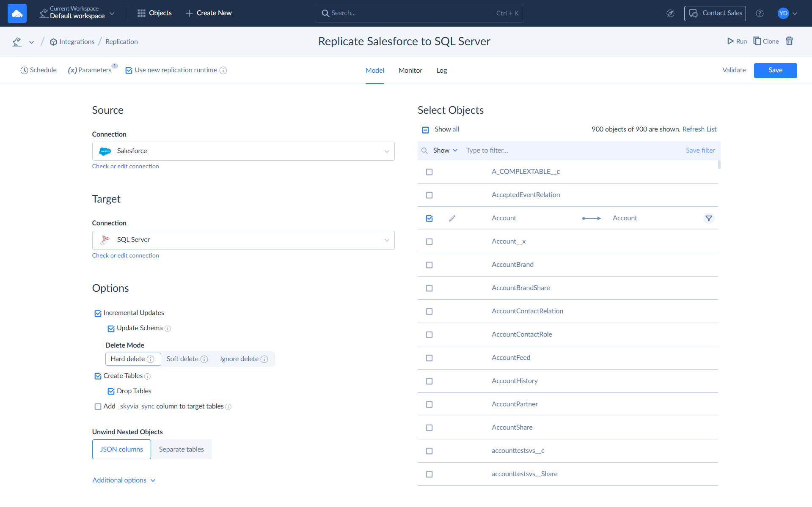Click the Validate button
Image resolution: width=812 pixels, height=507 pixels.
pos(734,70)
